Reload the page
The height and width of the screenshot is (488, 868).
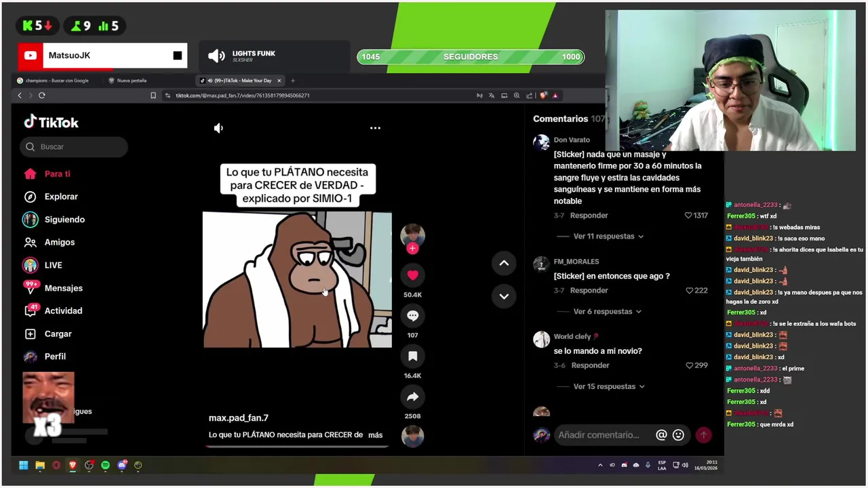(42, 96)
